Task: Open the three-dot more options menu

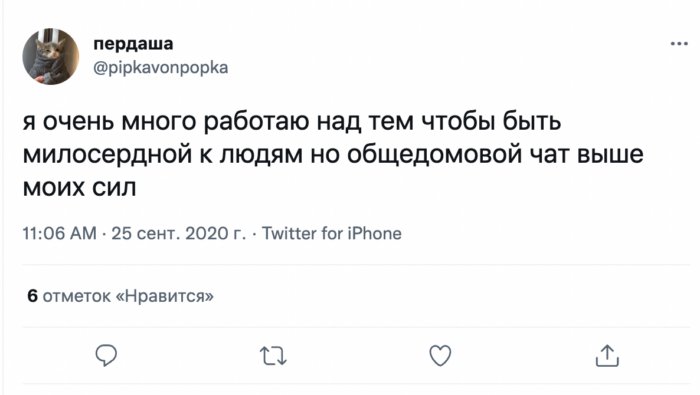Action: pyautogui.click(x=679, y=44)
